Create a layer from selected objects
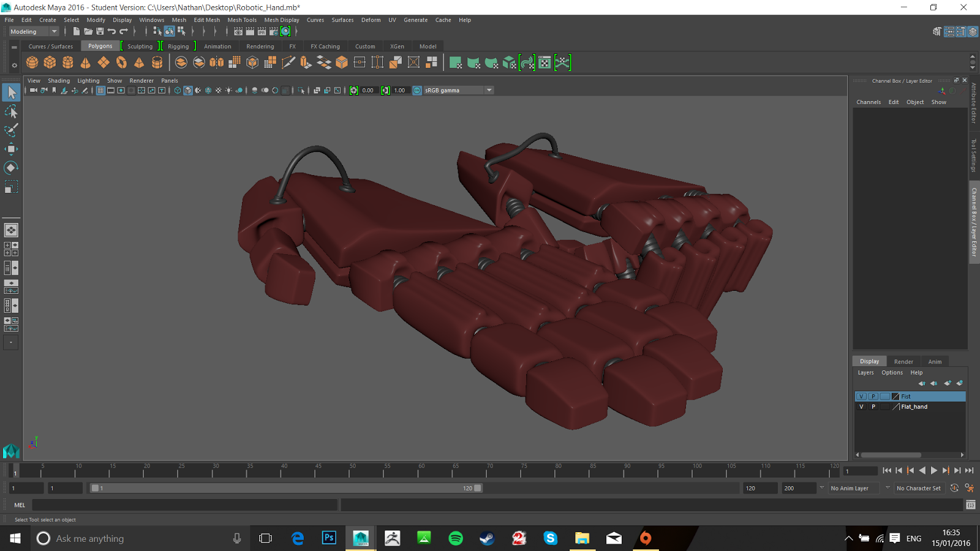Image resolution: width=980 pixels, height=551 pixels. (959, 383)
